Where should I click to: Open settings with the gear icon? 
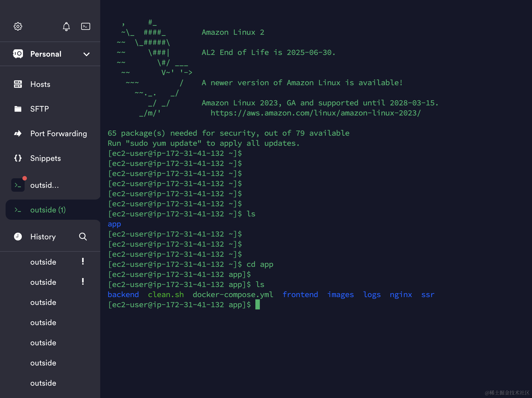[x=18, y=26]
